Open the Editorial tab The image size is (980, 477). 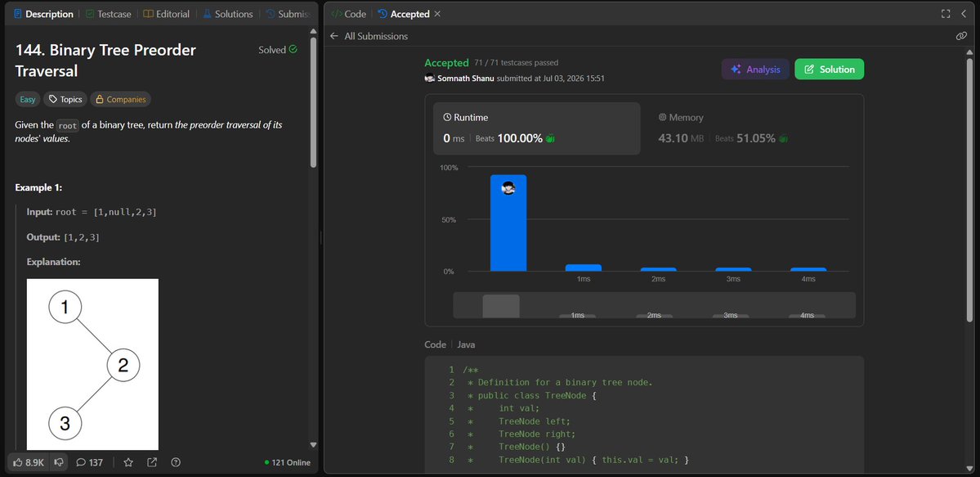coord(166,14)
